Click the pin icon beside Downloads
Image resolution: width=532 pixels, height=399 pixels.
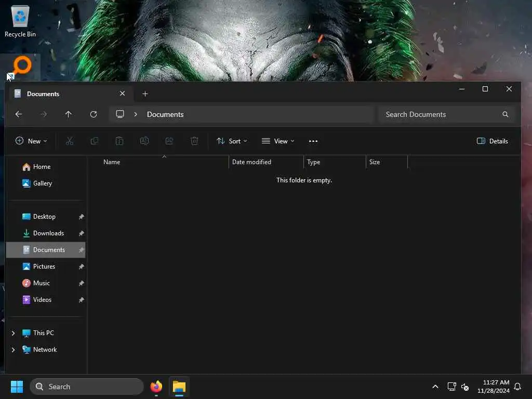(81, 233)
